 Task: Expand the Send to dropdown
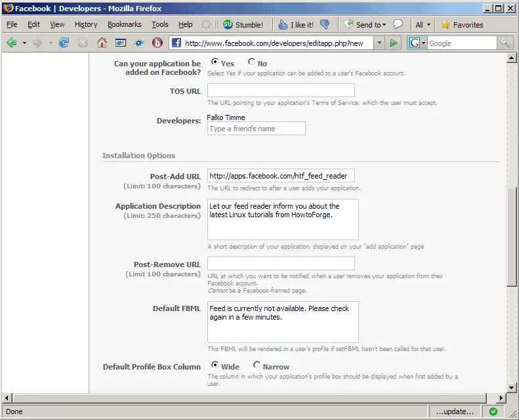tap(384, 25)
